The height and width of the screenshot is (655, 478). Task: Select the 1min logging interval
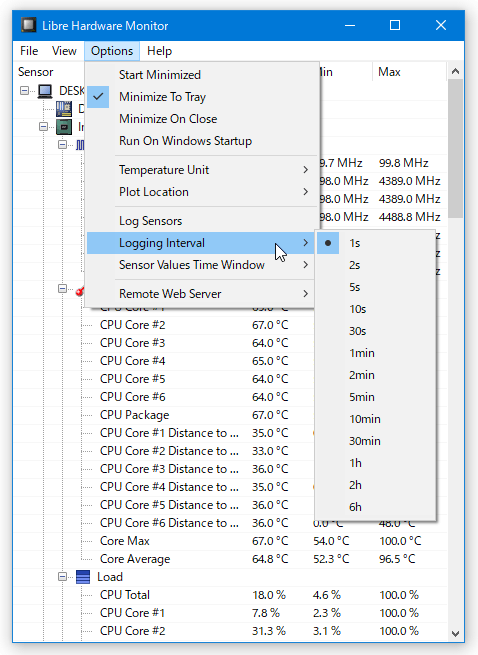(x=375, y=353)
